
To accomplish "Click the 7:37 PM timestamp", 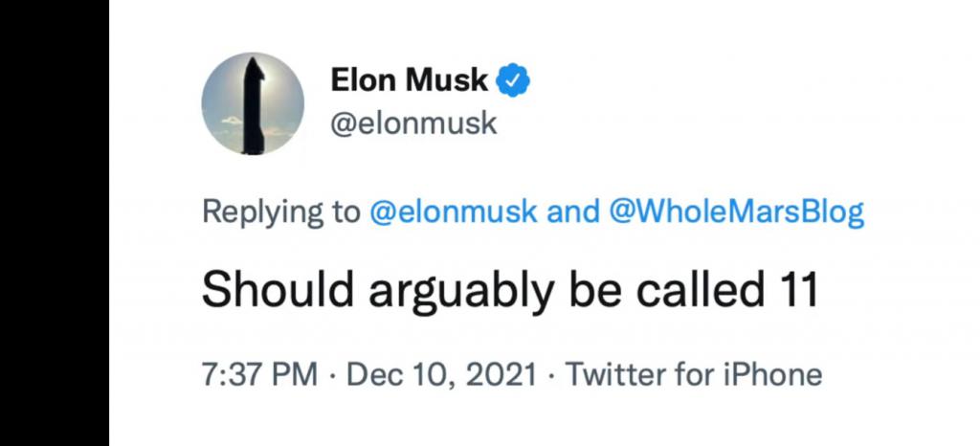I will 259,375.
